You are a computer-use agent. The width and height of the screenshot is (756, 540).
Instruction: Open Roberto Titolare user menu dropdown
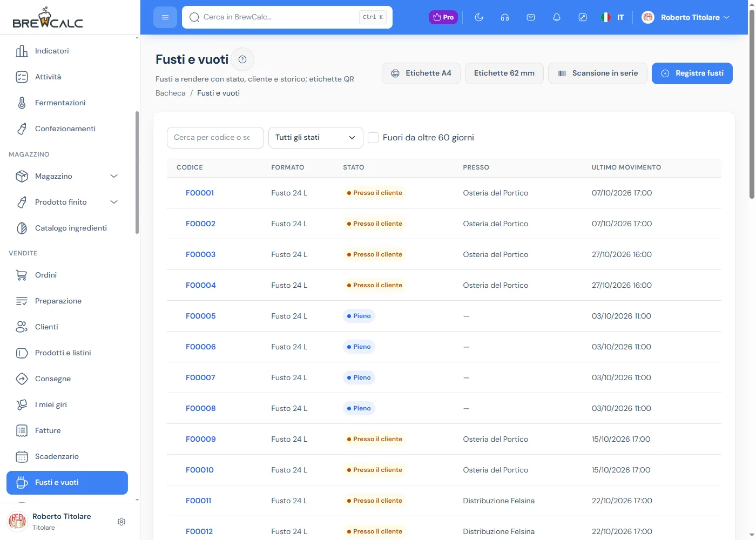(x=685, y=17)
